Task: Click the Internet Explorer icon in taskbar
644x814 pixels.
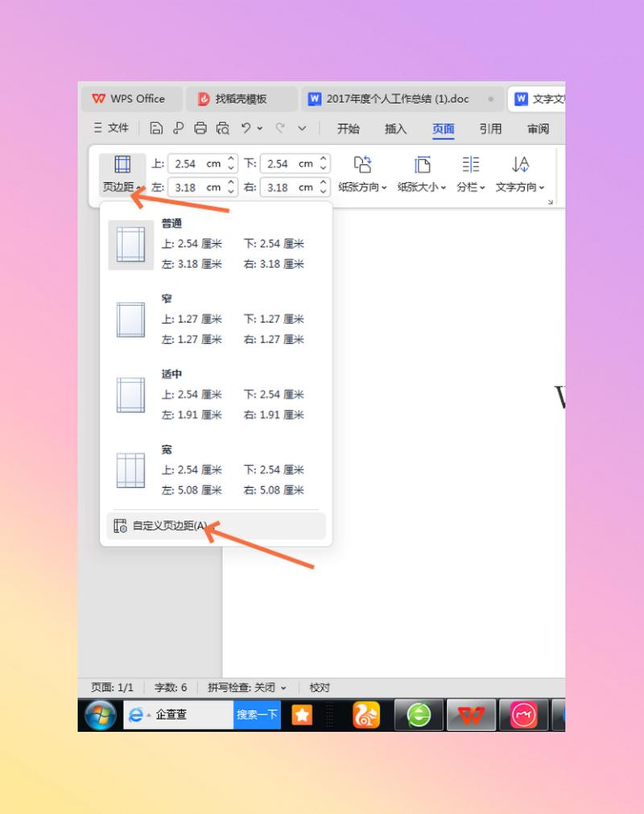Action: pos(136,715)
